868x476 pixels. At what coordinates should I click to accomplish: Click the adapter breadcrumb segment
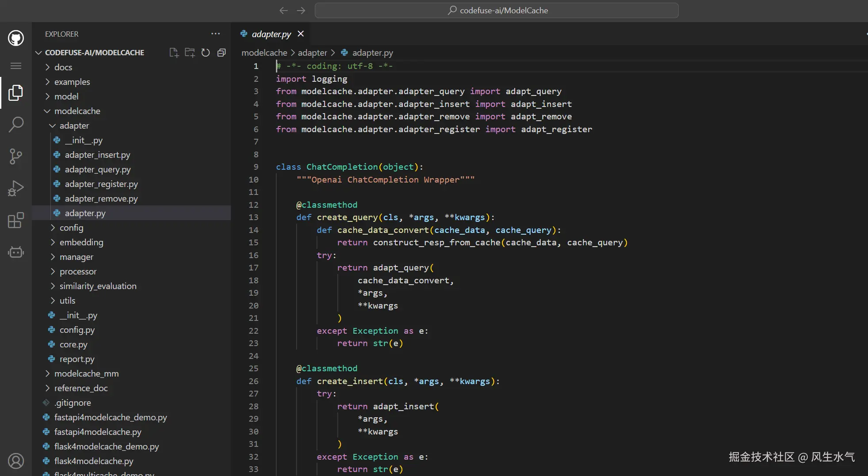pos(312,53)
